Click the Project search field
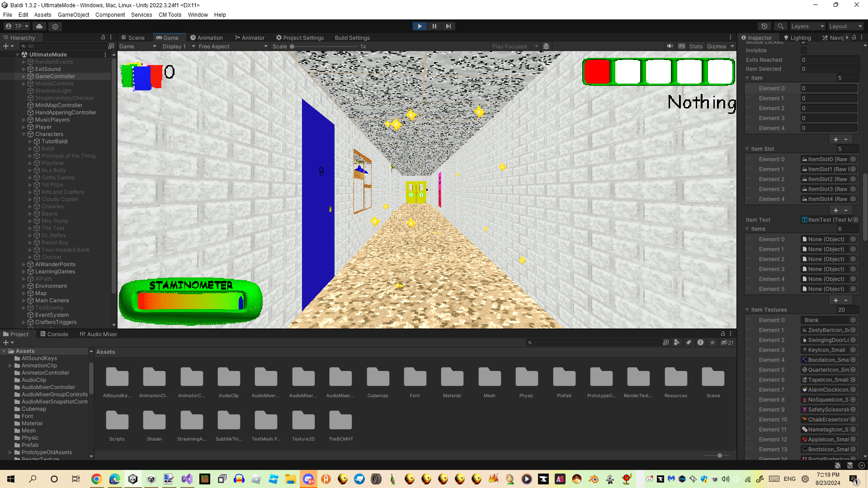The width and height of the screenshot is (868, 488). point(594,343)
